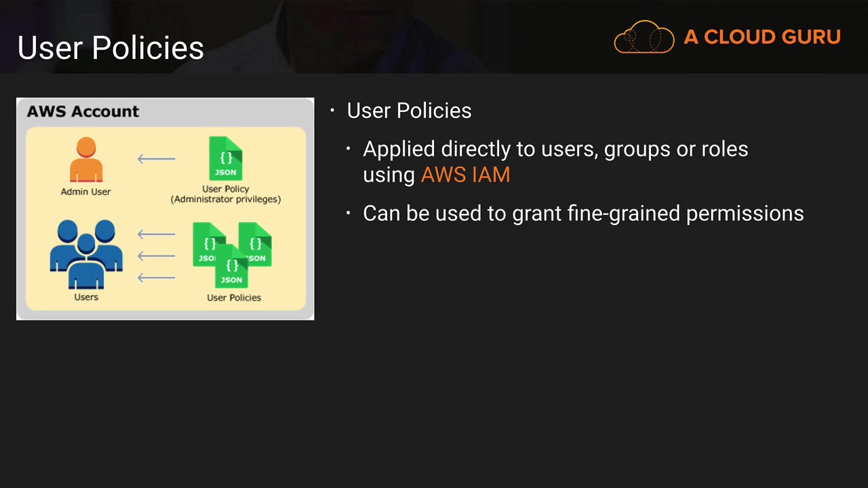
Task: Click the top arrow pointing to Users
Action: tap(157, 235)
